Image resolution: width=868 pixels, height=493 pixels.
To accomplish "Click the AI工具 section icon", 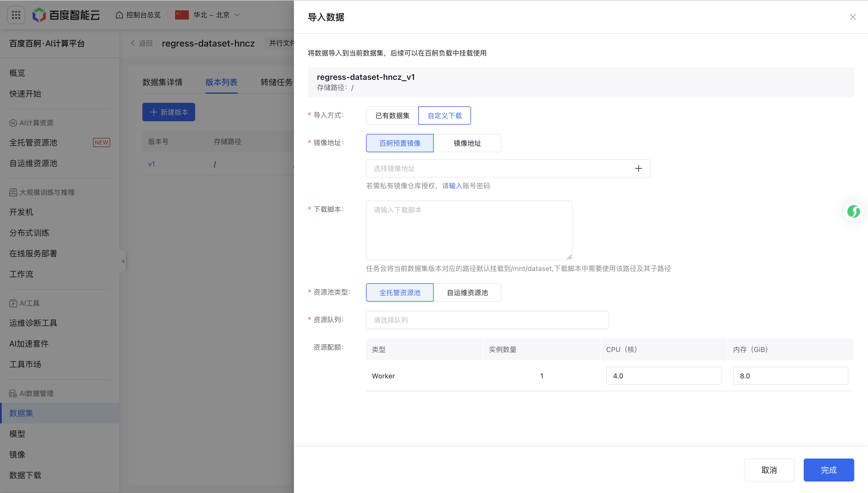I will tap(13, 303).
